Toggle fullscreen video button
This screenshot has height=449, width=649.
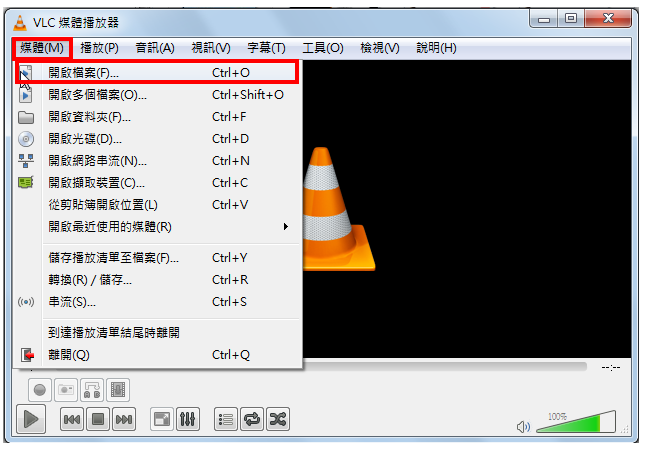pyautogui.click(x=161, y=419)
